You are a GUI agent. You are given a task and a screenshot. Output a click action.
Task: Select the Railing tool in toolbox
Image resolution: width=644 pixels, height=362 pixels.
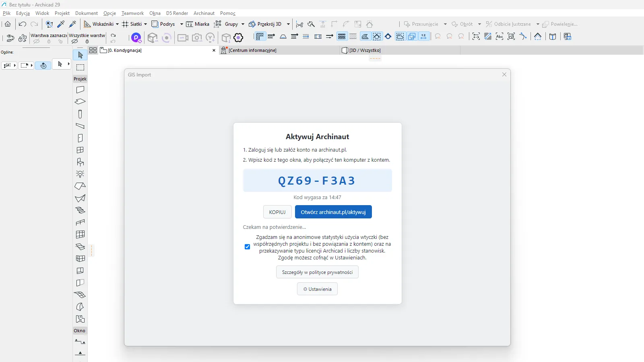80,222
